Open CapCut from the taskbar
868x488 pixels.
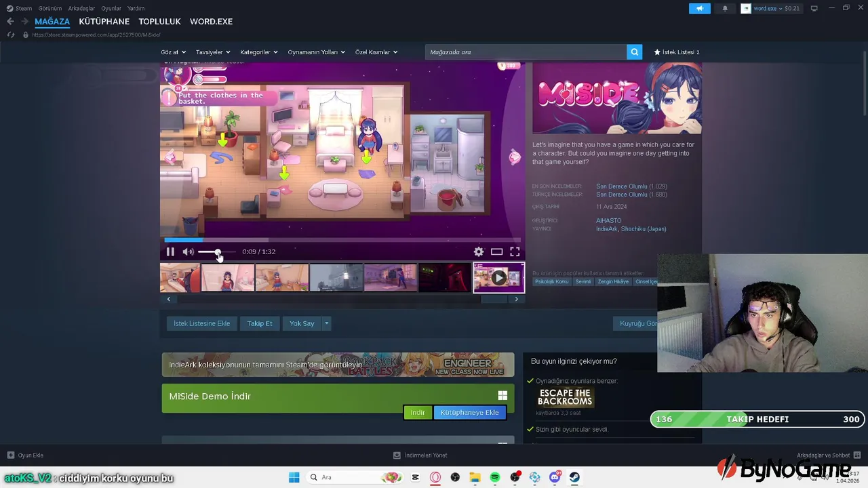pyautogui.click(x=416, y=477)
